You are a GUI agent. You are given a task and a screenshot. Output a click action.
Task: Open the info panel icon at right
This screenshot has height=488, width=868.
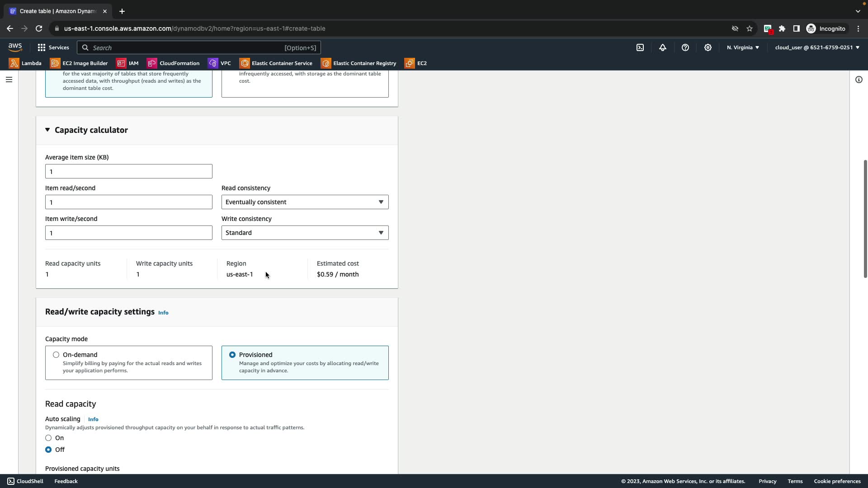click(x=859, y=80)
